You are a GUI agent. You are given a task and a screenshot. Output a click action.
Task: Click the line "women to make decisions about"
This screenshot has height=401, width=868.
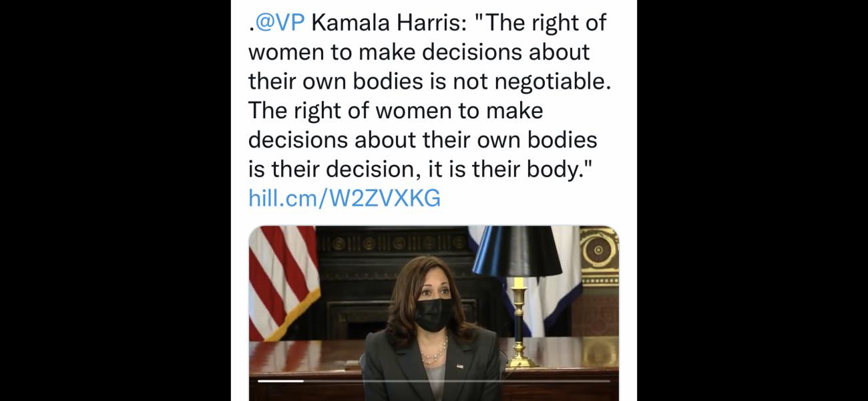[419, 51]
